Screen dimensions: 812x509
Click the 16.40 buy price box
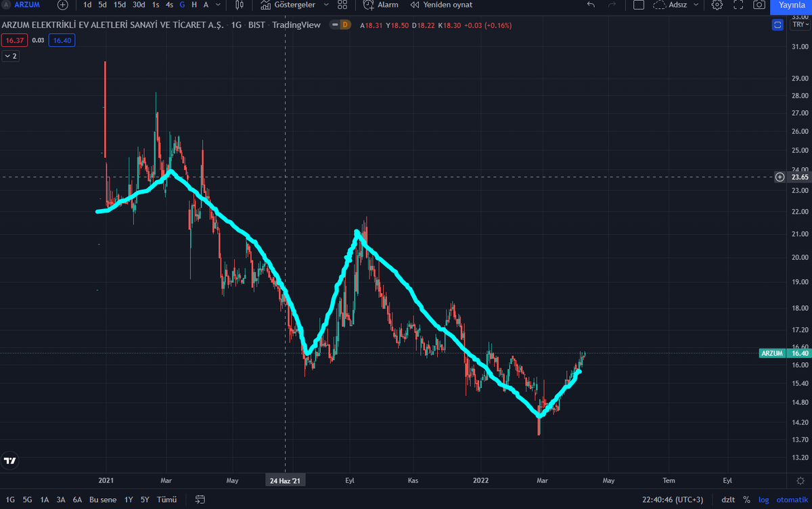[x=62, y=41]
